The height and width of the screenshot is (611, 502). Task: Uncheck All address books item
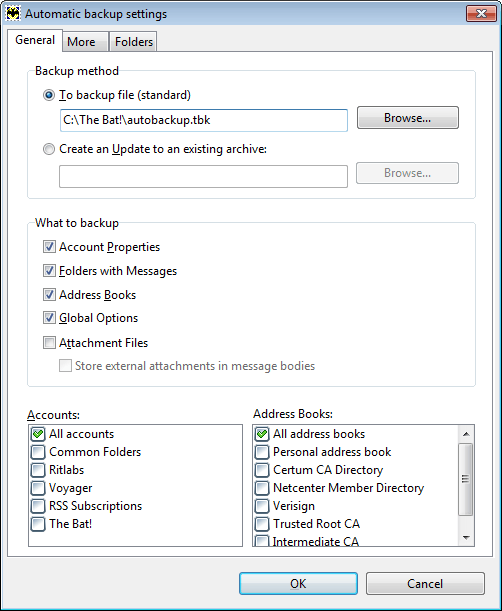pyautogui.click(x=262, y=434)
